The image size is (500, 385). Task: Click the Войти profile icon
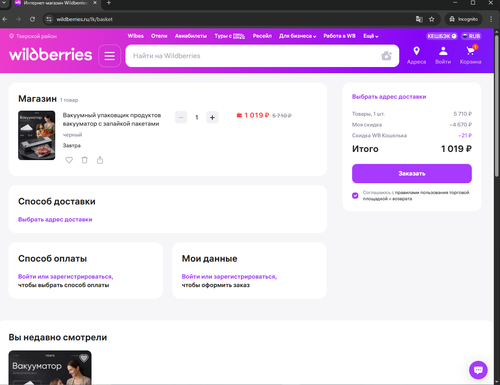click(443, 55)
